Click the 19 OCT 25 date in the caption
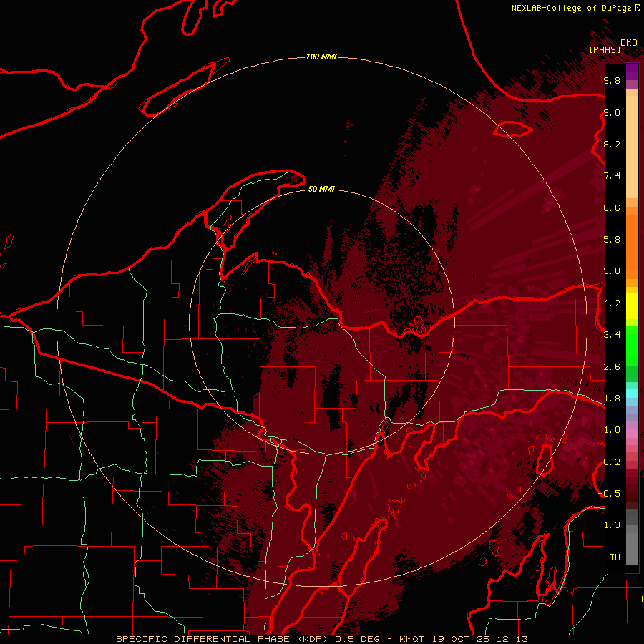Screen dimensions: 644x644 pos(462,639)
